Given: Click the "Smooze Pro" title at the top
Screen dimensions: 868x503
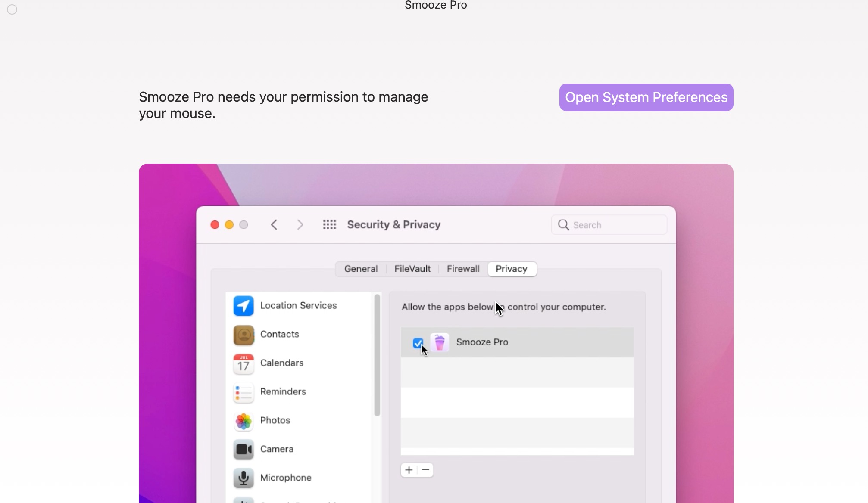Looking at the screenshot, I should [x=436, y=5].
